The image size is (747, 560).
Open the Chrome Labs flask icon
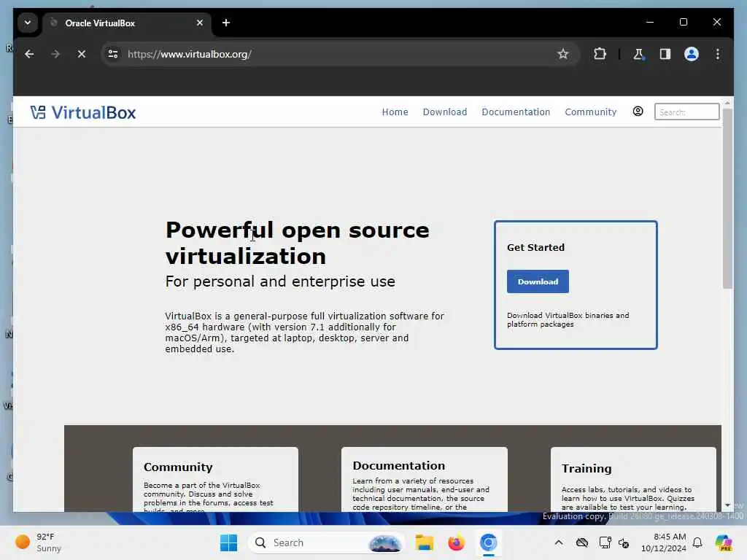tap(638, 54)
